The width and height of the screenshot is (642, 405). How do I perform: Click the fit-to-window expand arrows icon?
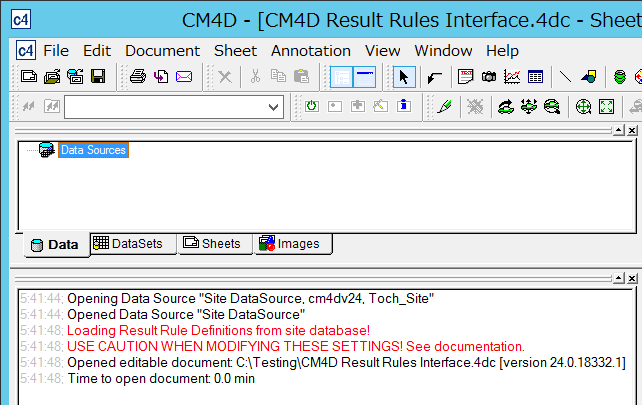pos(607,106)
